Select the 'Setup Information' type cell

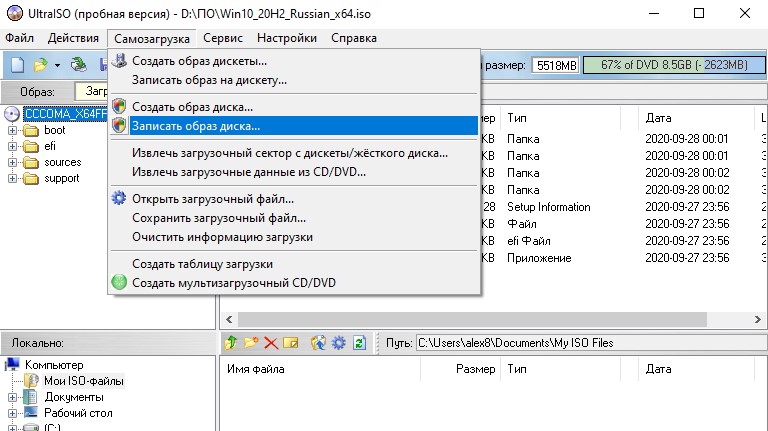549,207
